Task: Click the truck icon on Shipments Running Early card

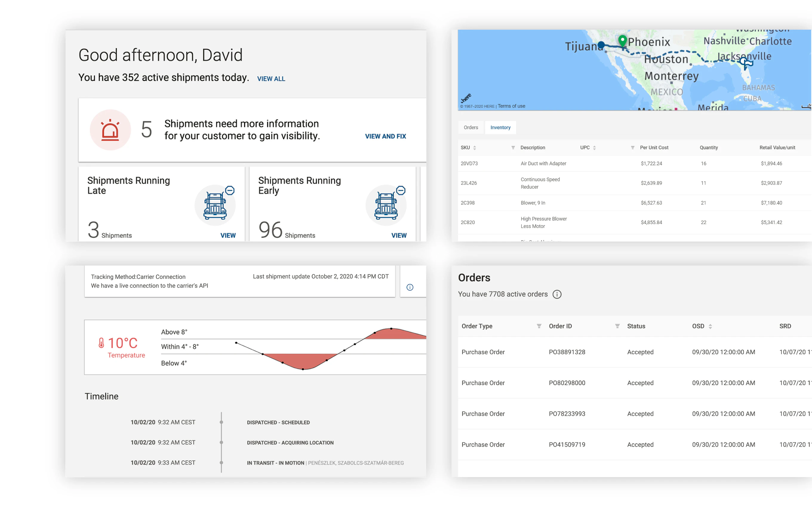Action: pos(387,205)
